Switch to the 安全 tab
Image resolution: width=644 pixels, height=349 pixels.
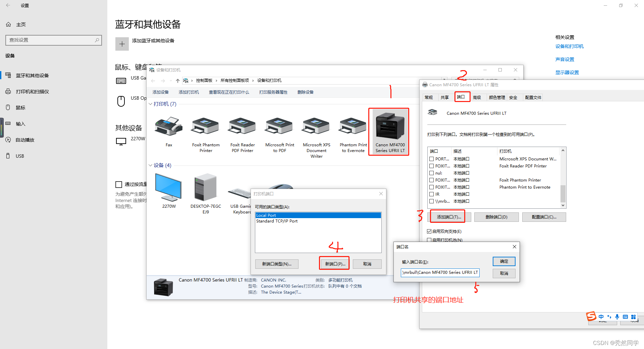tap(513, 98)
